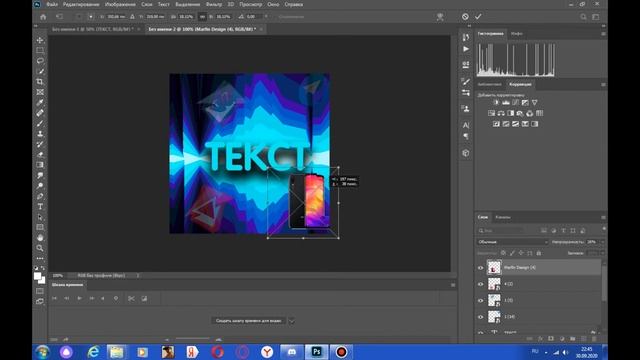Click the add layer style fx button
This screenshot has width=640, height=360.
click(x=540, y=339)
